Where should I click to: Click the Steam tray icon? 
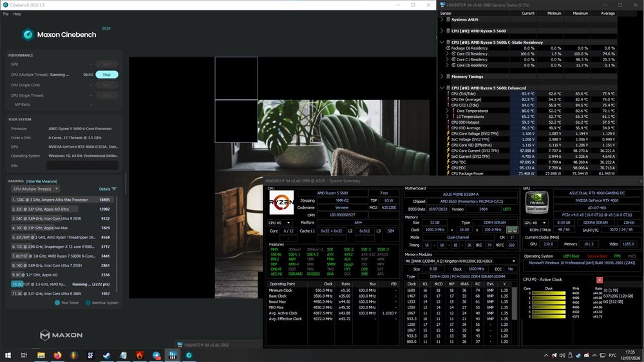pyautogui.click(x=578, y=356)
